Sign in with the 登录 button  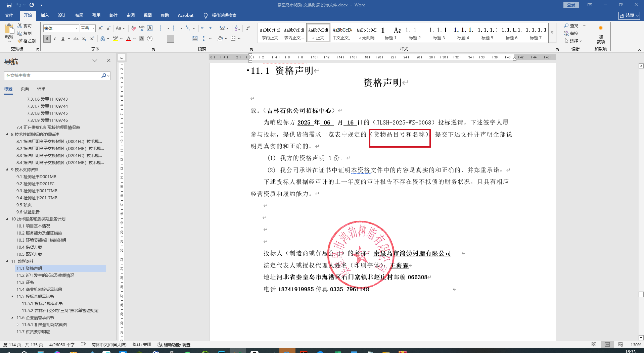(571, 5)
